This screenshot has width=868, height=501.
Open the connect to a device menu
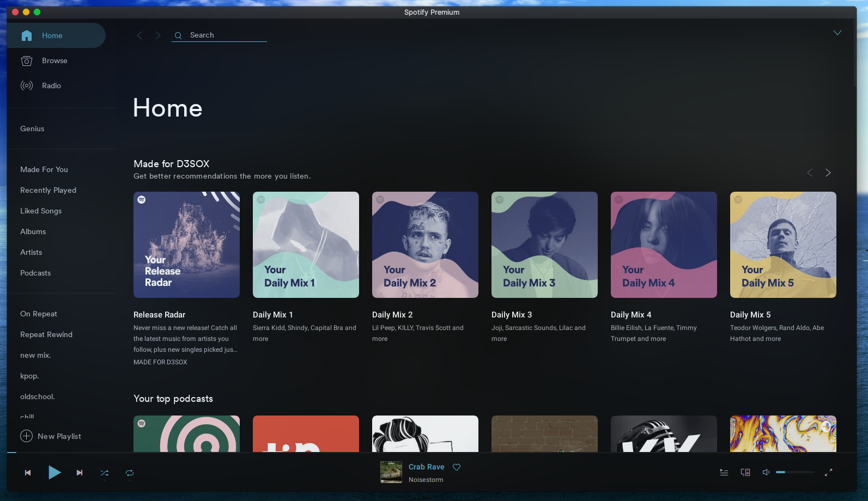(x=745, y=472)
